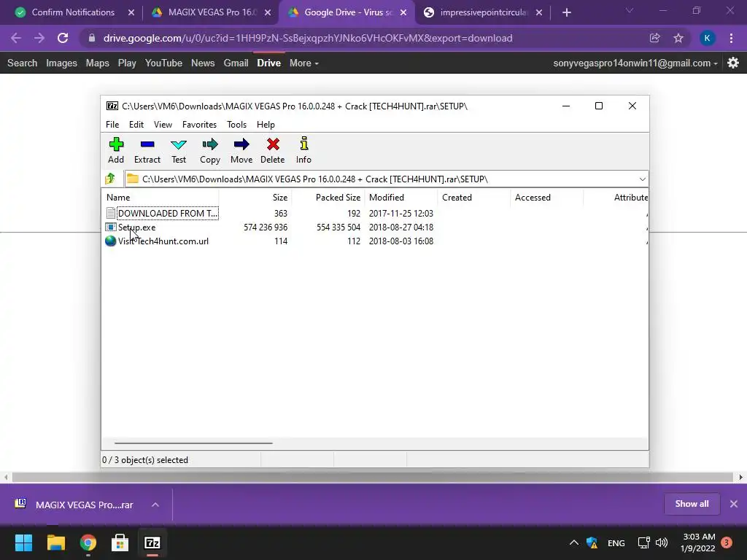
Task: Click the 7-Zip horizontal scrollbar
Action: (193, 443)
